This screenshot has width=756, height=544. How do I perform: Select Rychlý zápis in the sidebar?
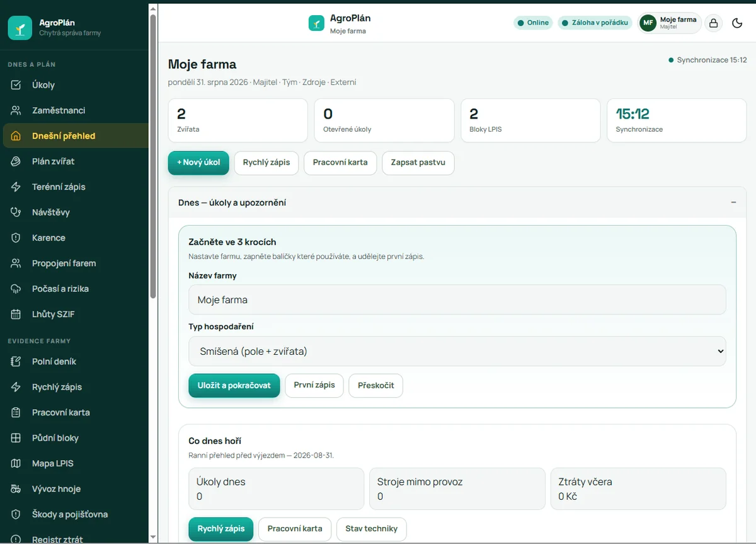click(75, 387)
